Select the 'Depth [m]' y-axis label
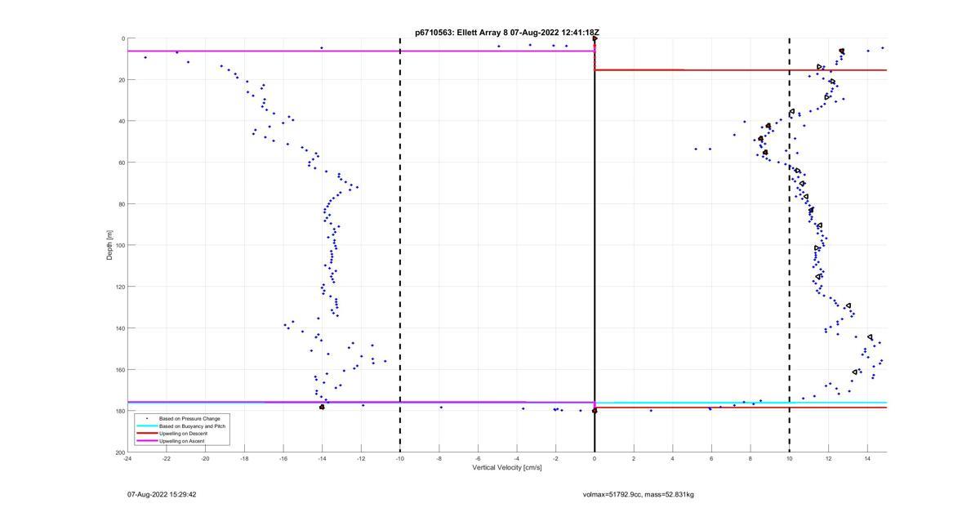The height and width of the screenshot is (508, 980). (109, 245)
